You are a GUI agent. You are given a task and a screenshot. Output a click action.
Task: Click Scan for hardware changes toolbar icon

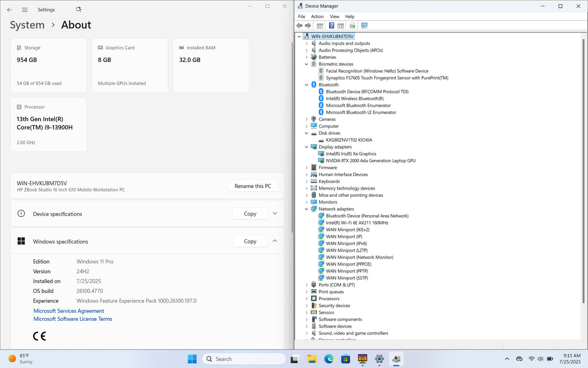click(x=364, y=26)
